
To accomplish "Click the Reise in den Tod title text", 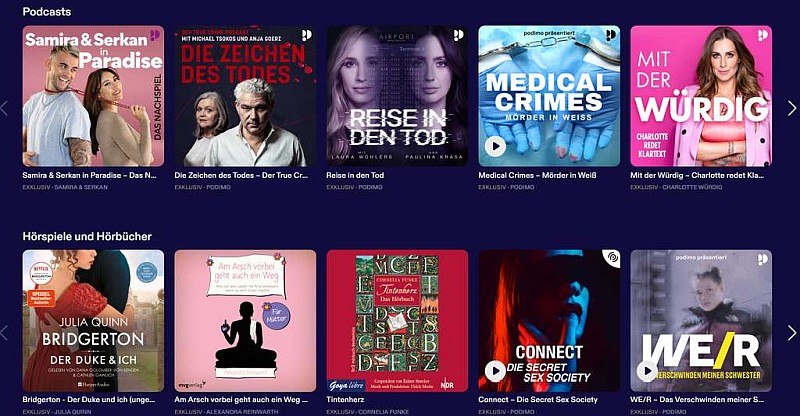I will pyautogui.click(x=355, y=175).
